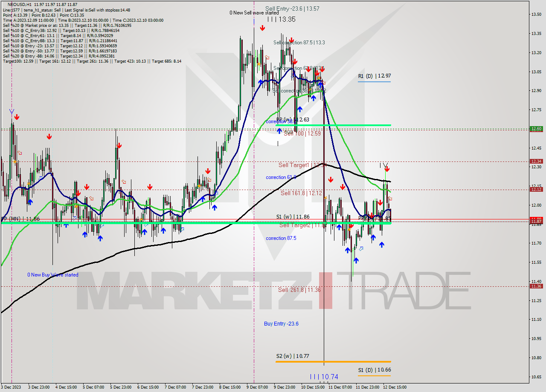Click the 'Sell Entry -23.6 | 13.57' label

(x=292, y=9)
